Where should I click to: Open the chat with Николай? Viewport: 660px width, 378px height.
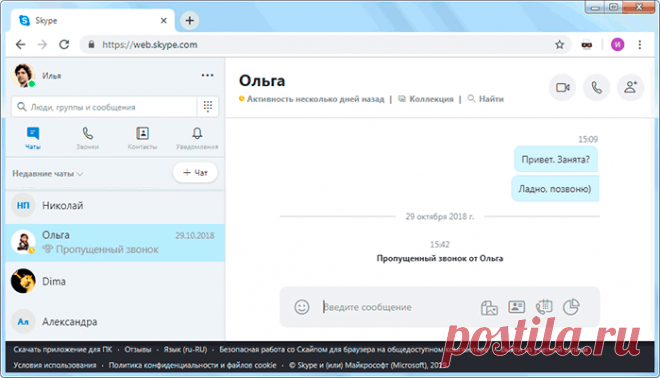point(115,205)
